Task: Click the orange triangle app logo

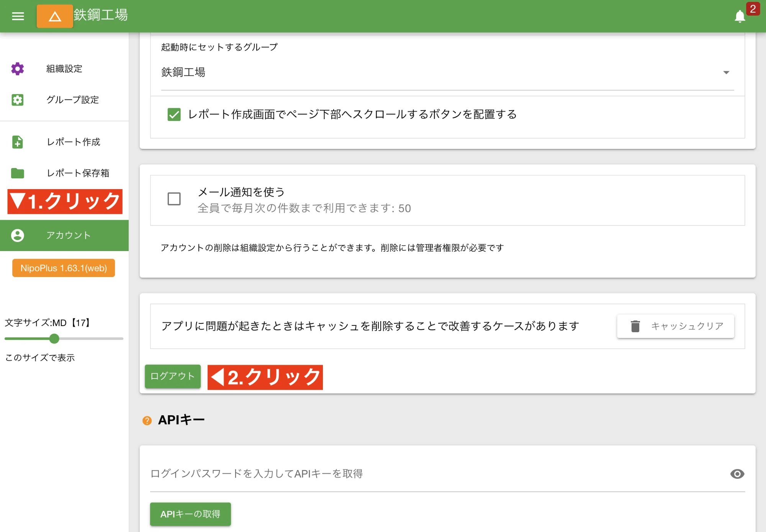Action: 54,16
